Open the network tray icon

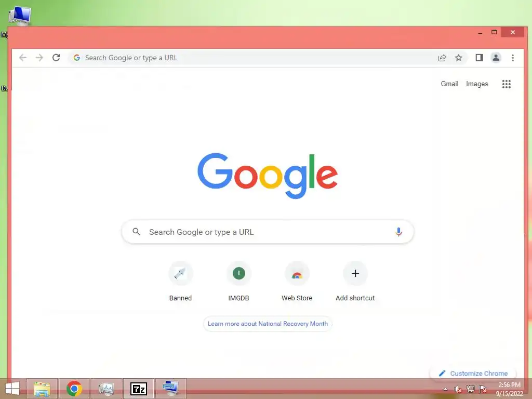coord(471,389)
